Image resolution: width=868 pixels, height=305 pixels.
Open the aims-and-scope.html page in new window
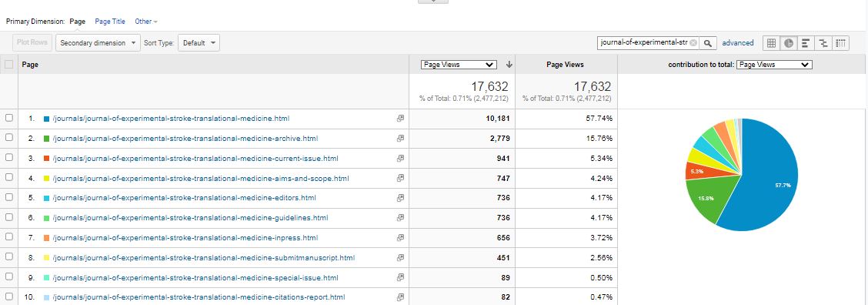pyautogui.click(x=400, y=178)
